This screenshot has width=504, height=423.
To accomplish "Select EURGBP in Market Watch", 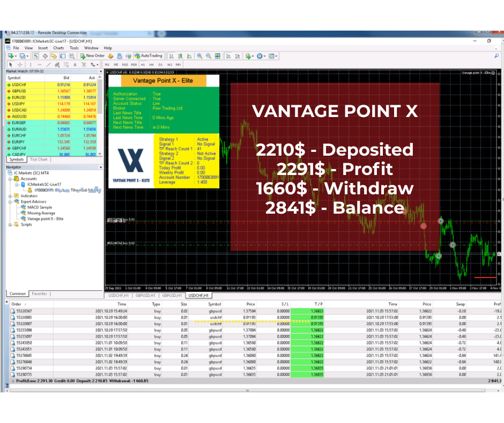I will click(52, 123).
